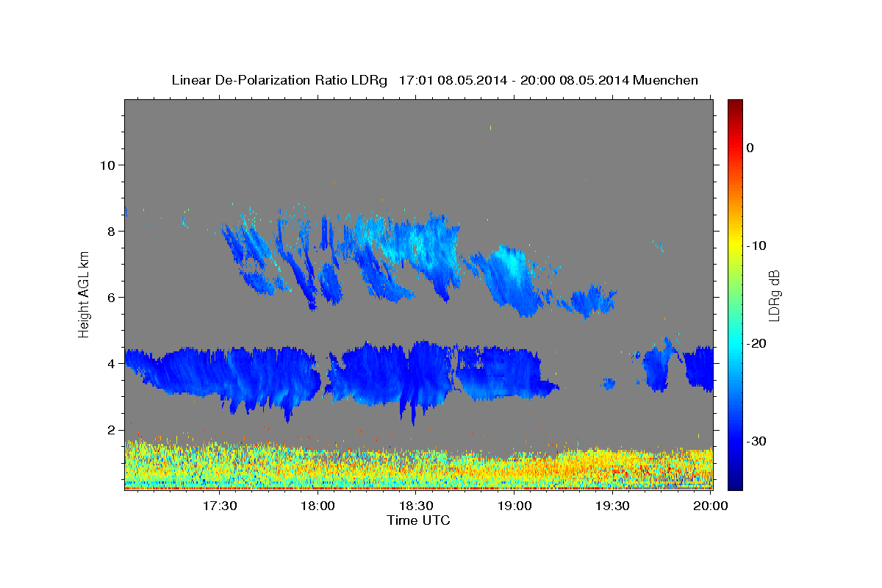The height and width of the screenshot is (588, 882).
Task: Click the 'Muenchen' location in the title
Action: pyautogui.click(x=665, y=80)
